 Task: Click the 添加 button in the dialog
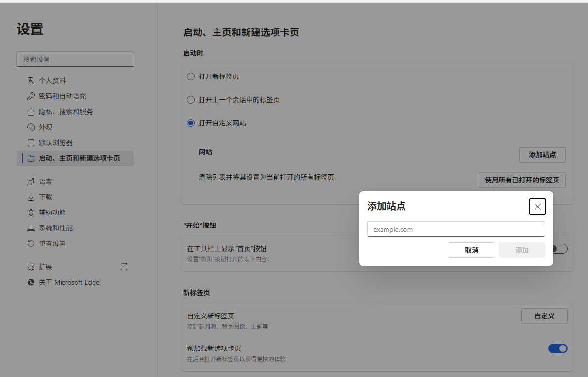pyautogui.click(x=522, y=250)
